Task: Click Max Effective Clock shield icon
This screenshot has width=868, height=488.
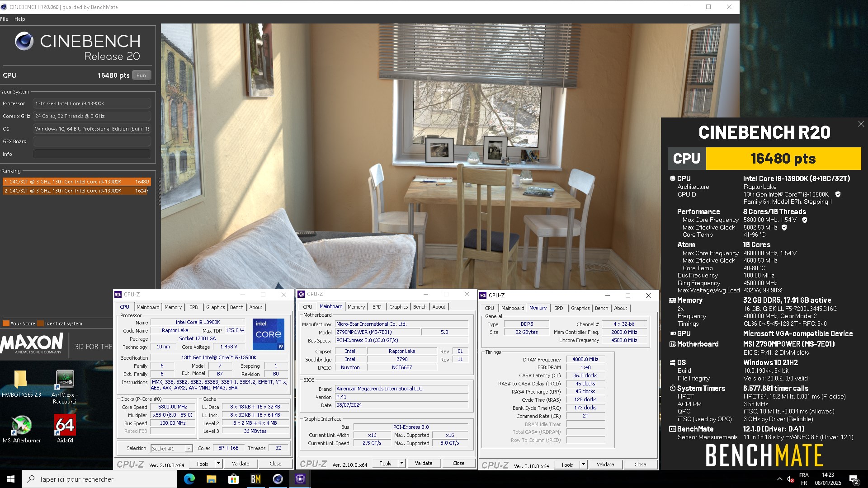Action: tap(784, 227)
